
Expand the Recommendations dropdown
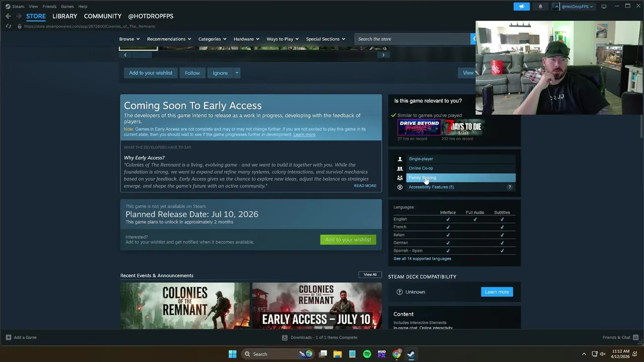point(169,39)
